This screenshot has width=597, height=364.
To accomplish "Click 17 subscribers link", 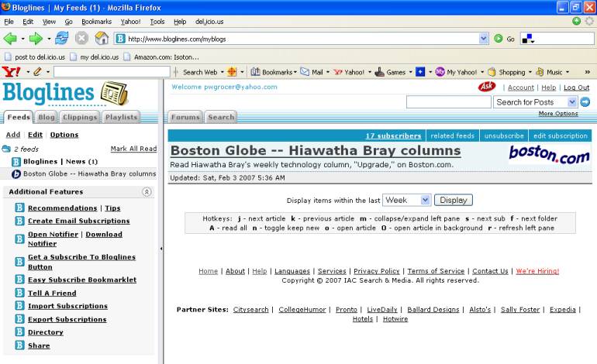I will click(393, 136).
